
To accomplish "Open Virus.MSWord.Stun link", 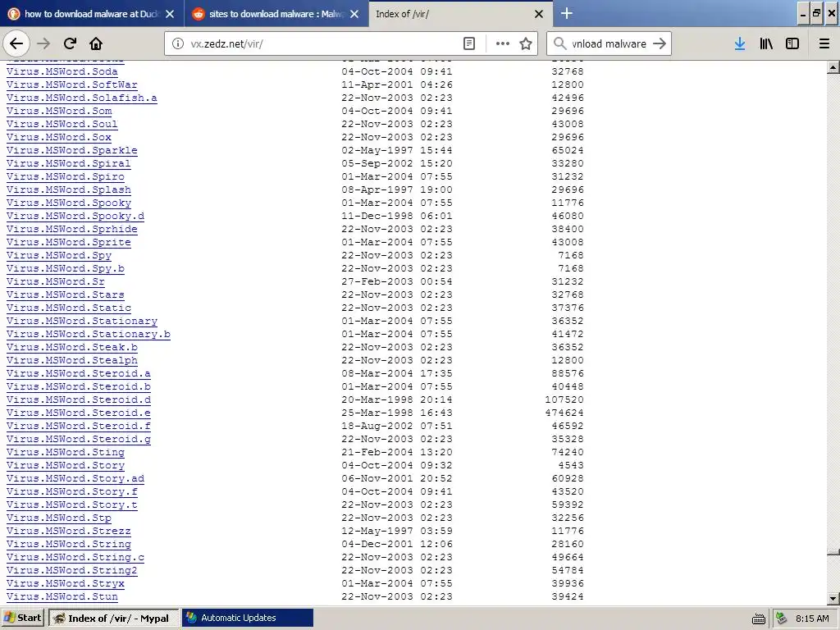I will (62, 596).
